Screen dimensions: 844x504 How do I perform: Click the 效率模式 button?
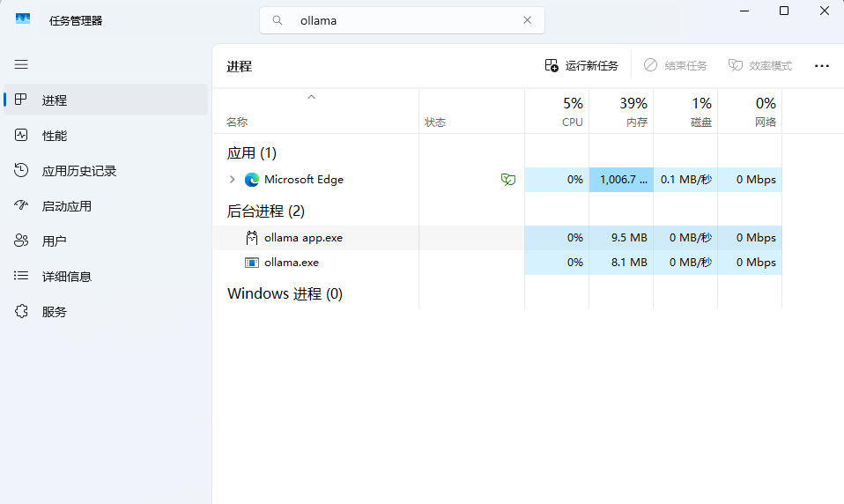pyautogui.click(x=760, y=66)
